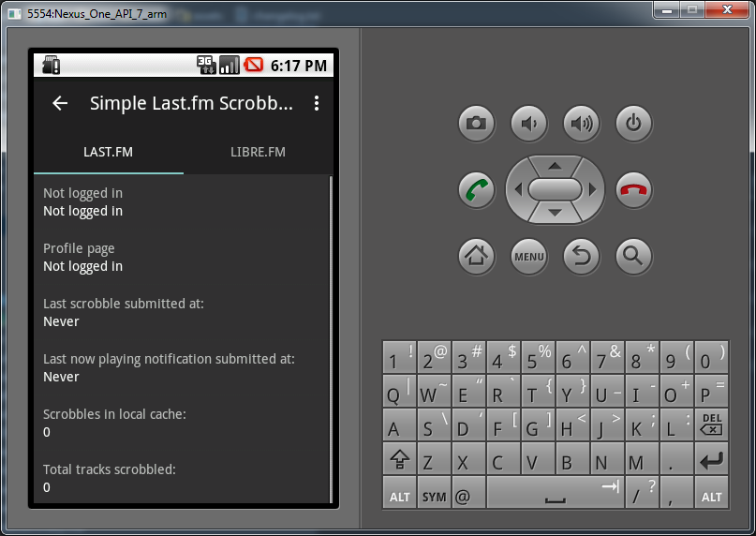Switch to the LIBRE.FM tab

(258, 152)
